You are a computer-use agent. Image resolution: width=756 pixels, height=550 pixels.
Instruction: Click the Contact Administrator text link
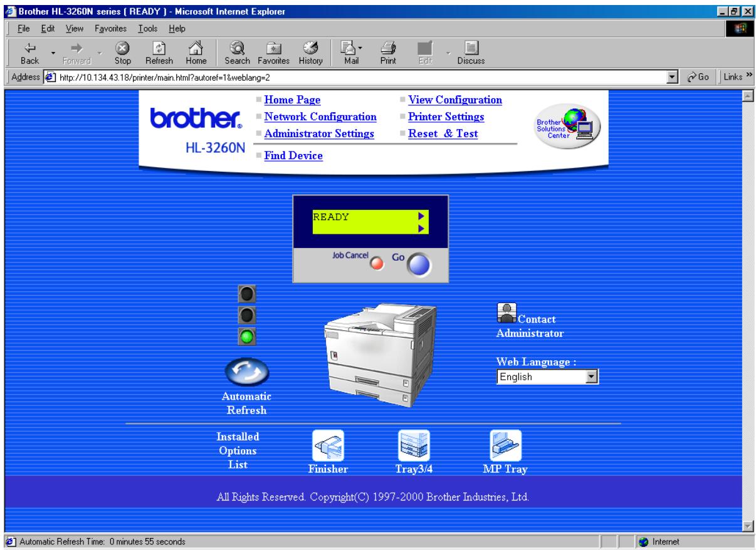(530, 327)
